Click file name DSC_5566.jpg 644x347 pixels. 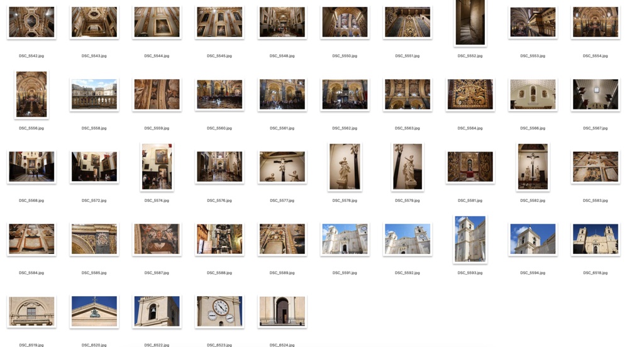tap(533, 128)
